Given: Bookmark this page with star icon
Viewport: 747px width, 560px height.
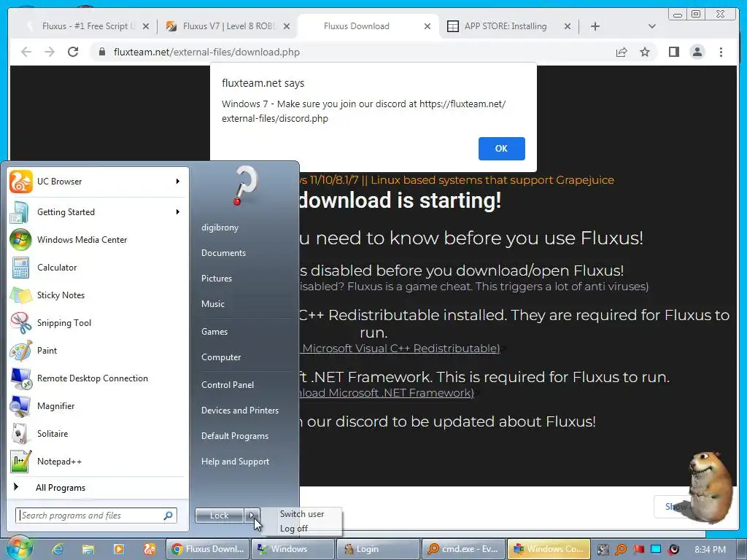Looking at the screenshot, I should [645, 52].
